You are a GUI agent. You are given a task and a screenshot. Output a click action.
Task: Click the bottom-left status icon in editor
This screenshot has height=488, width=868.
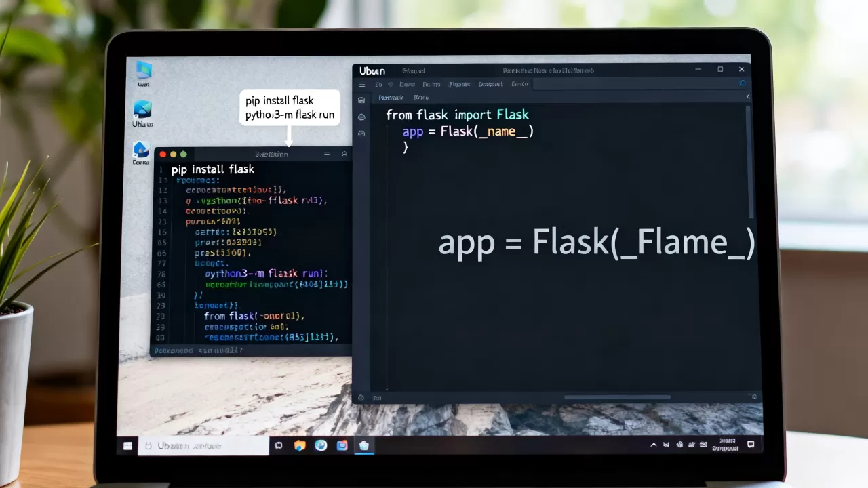pyautogui.click(x=361, y=397)
